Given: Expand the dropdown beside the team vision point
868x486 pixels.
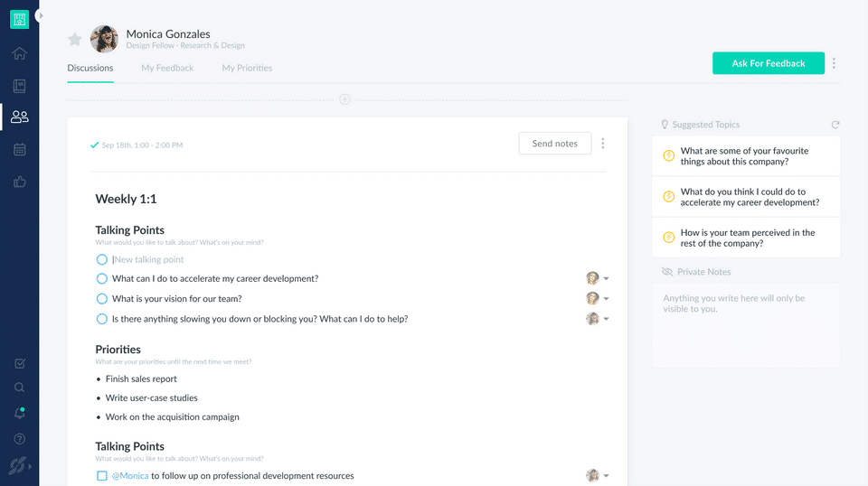Looking at the screenshot, I should pos(607,299).
